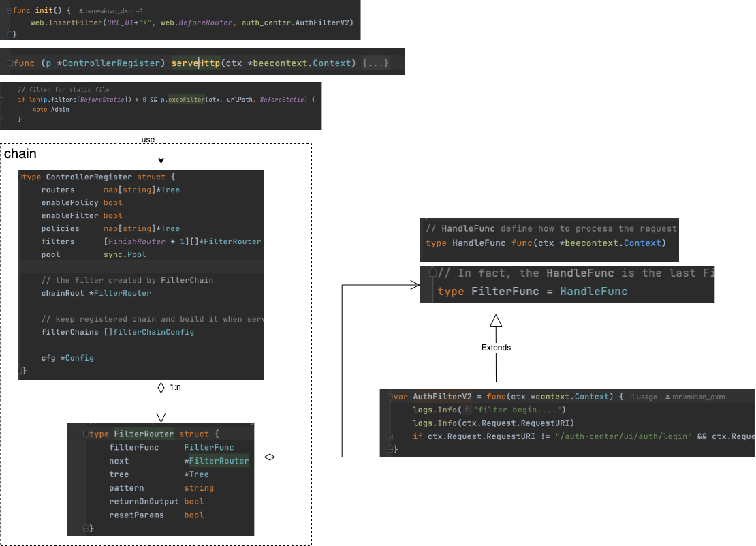Click 'type HandleFunc' declaration name
Image resolution: width=756 pixels, height=546 pixels.
(479, 243)
